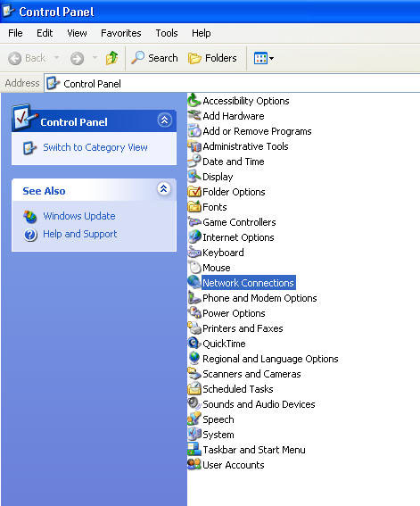
Task: Toggle the Folders pane button
Action: 212,58
